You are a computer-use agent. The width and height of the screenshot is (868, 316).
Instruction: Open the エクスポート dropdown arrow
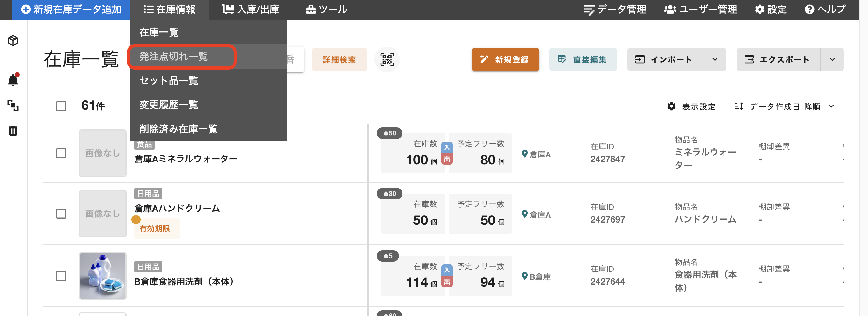832,59
